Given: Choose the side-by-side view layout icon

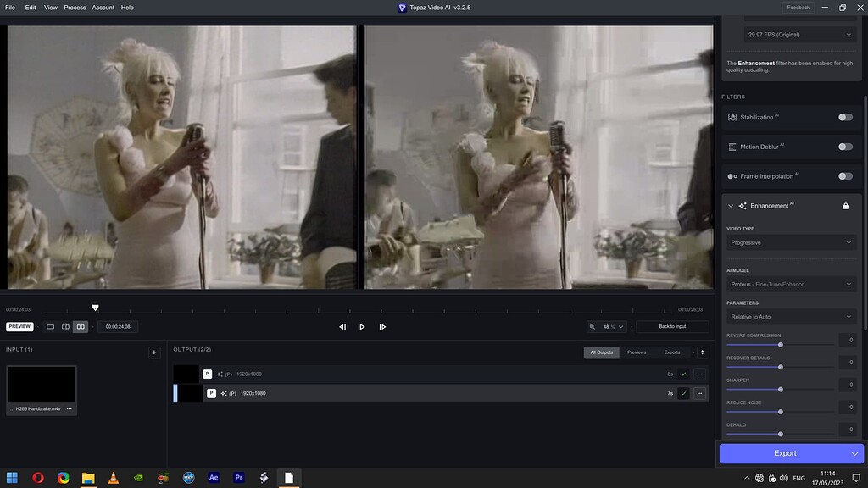Looking at the screenshot, I should [x=81, y=327].
